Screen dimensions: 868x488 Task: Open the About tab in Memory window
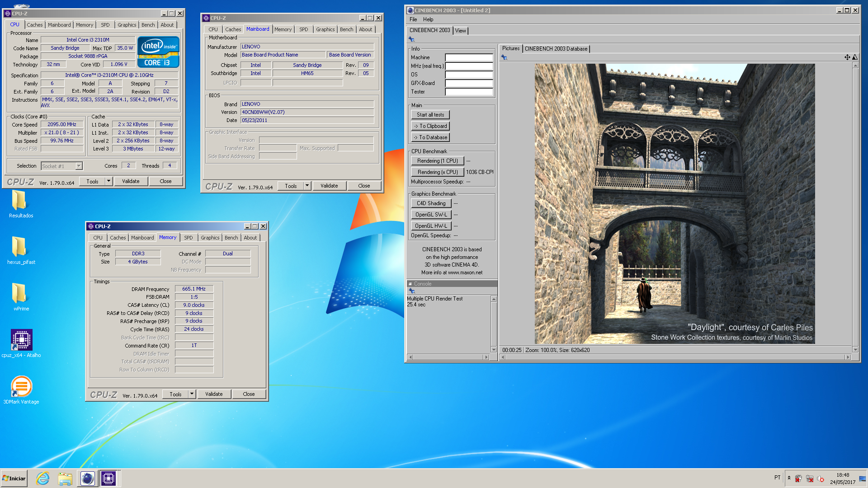point(250,238)
